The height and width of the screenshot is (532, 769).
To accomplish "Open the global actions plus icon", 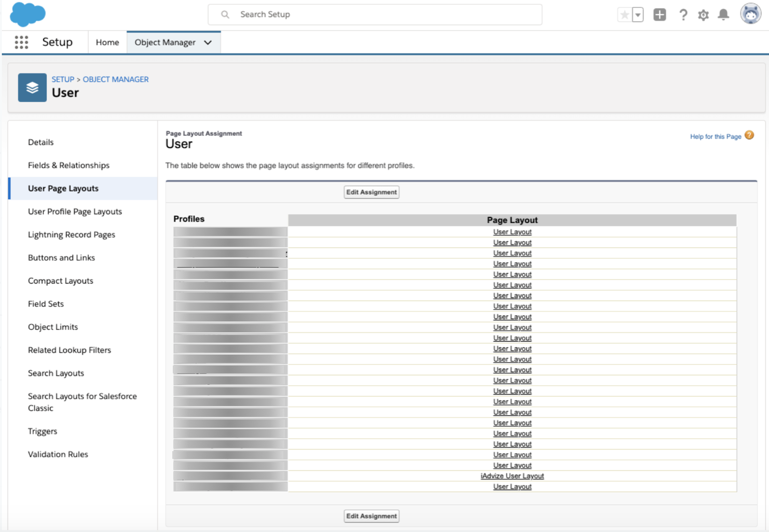I will 660,15.
